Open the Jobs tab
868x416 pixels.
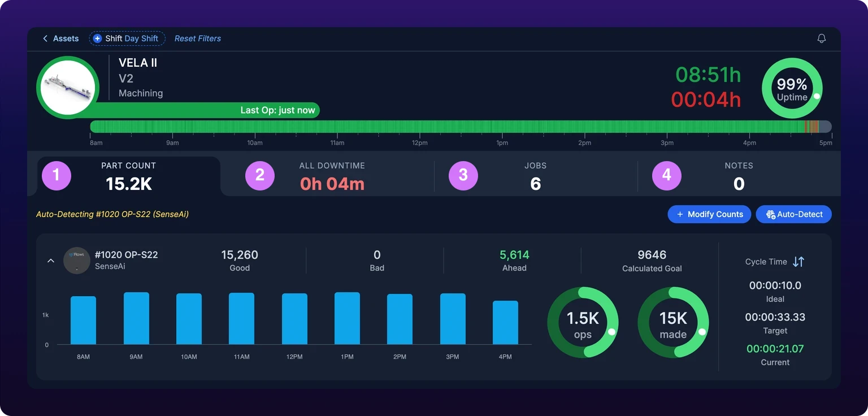click(536, 176)
